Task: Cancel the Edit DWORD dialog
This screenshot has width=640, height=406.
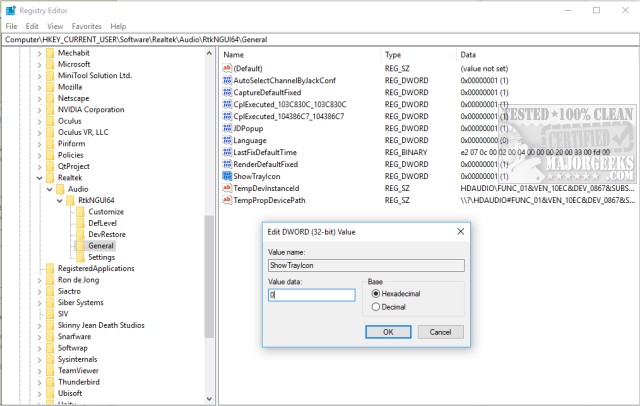Action: (440, 332)
